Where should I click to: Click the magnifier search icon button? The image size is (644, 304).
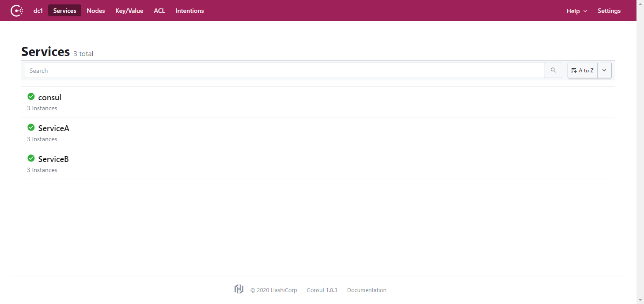[x=553, y=71]
